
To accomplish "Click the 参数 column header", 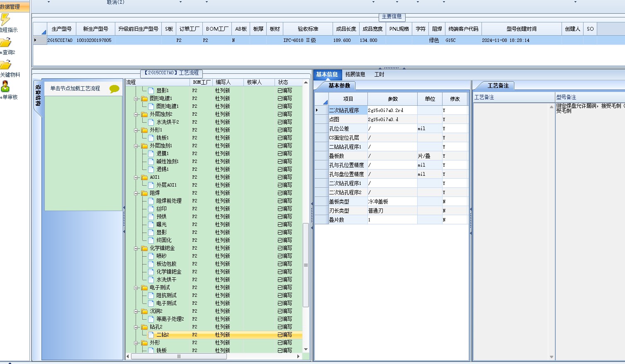I will pyautogui.click(x=392, y=99).
